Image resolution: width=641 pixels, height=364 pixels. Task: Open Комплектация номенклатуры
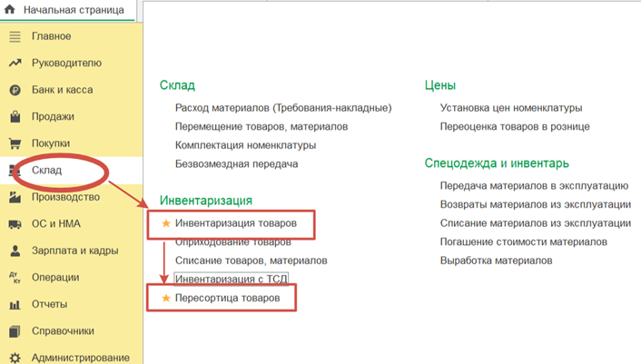(x=245, y=145)
